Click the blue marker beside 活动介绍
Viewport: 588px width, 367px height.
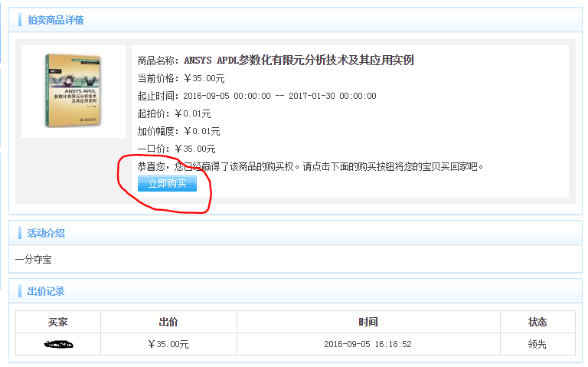pyautogui.click(x=21, y=233)
